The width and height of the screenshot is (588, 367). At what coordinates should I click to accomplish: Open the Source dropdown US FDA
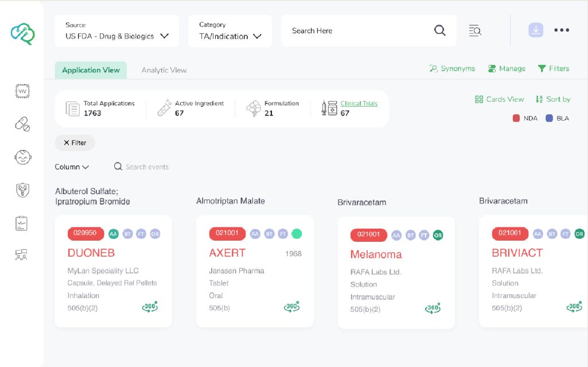point(117,31)
